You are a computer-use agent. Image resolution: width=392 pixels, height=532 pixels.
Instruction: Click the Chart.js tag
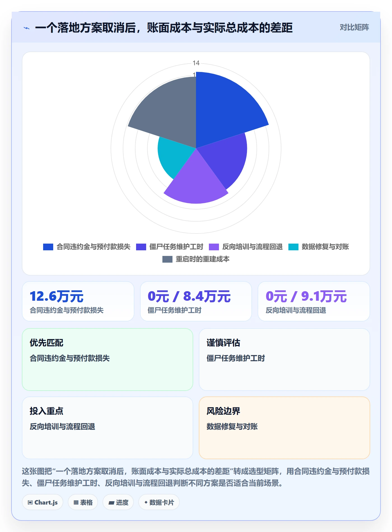pos(43,502)
